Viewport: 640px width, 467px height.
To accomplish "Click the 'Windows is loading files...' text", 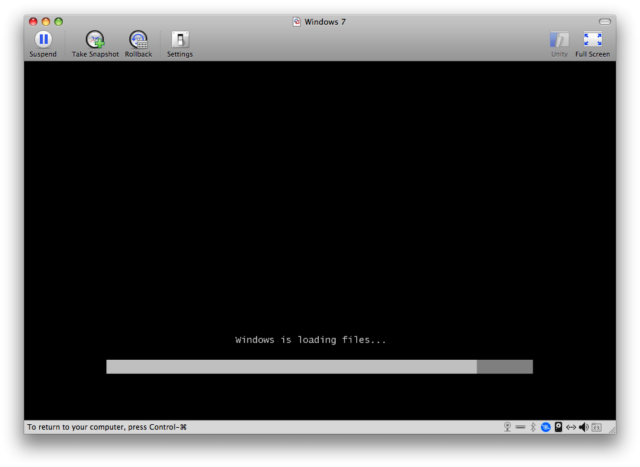I will coord(310,340).
